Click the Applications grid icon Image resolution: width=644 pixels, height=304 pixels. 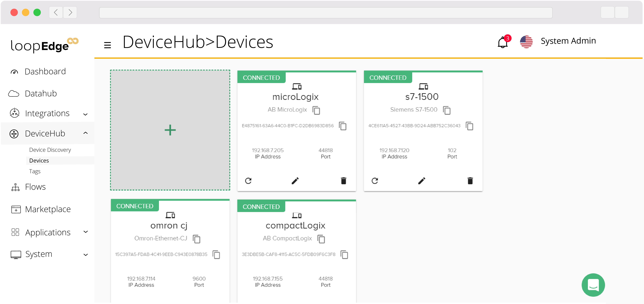click(x=15, y=232)
